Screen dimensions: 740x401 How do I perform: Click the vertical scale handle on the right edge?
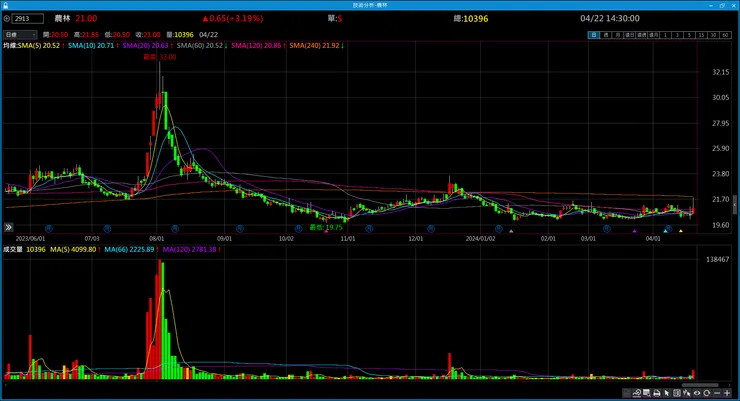[735, 205]
